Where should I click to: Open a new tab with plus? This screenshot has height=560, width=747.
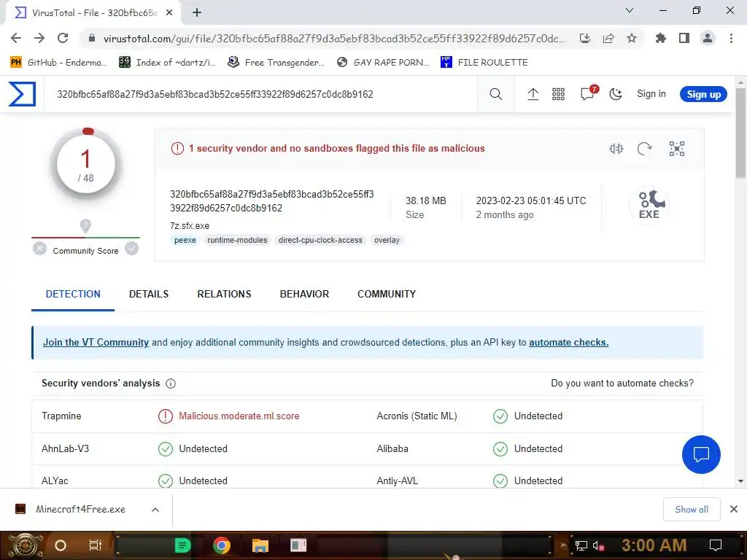197,12
